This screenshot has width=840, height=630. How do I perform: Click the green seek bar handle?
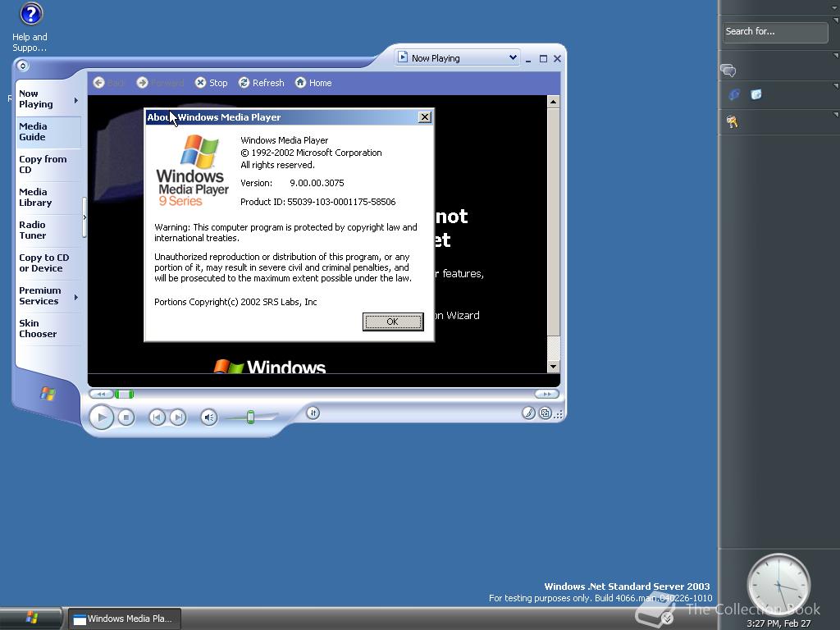pyautogui.click(x=125, y=395)
